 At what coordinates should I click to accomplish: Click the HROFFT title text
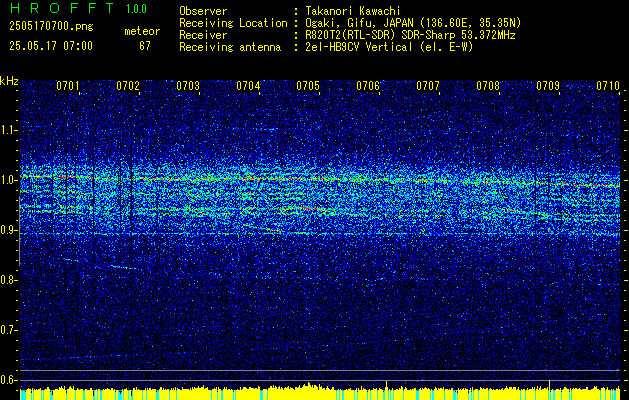click(x=61, y=8)
